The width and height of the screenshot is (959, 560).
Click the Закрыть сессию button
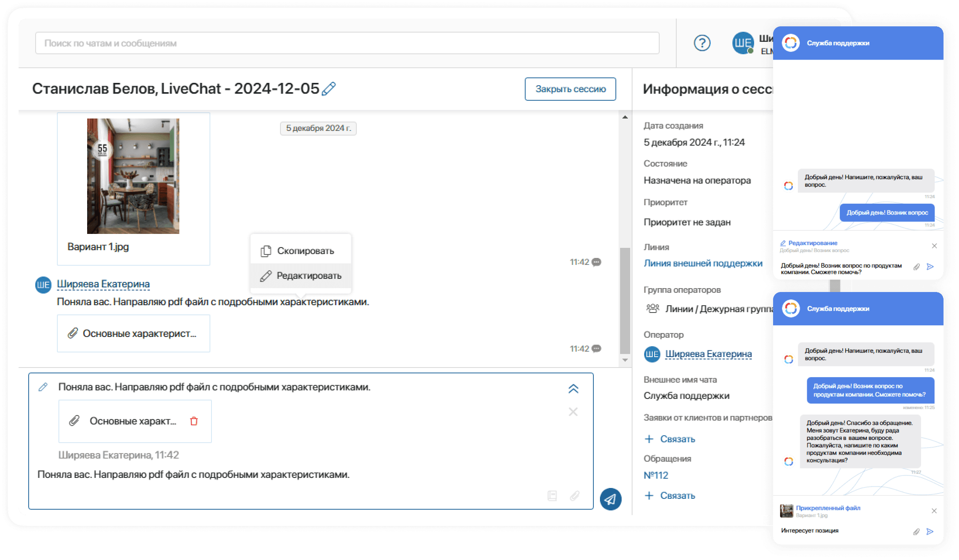point(570,89)
